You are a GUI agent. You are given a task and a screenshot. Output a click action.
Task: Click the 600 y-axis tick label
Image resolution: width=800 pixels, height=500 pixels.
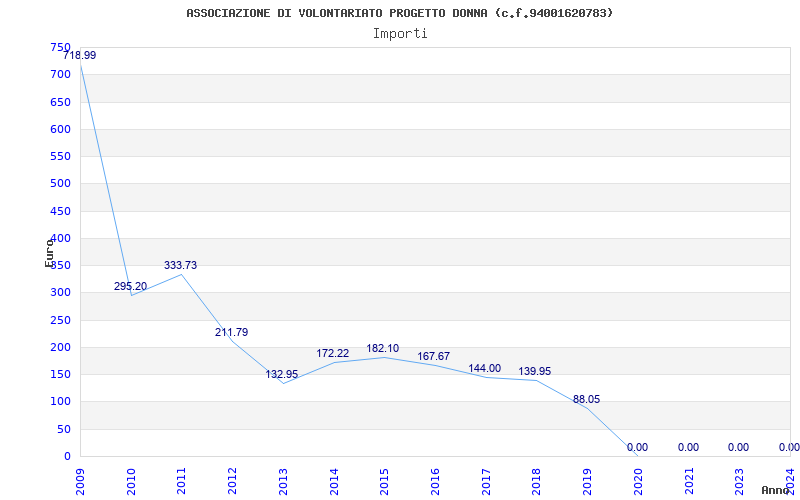click(60, 129)
